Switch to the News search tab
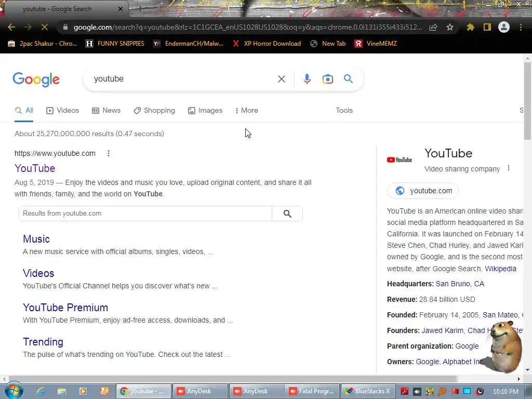 click(106, 111)
